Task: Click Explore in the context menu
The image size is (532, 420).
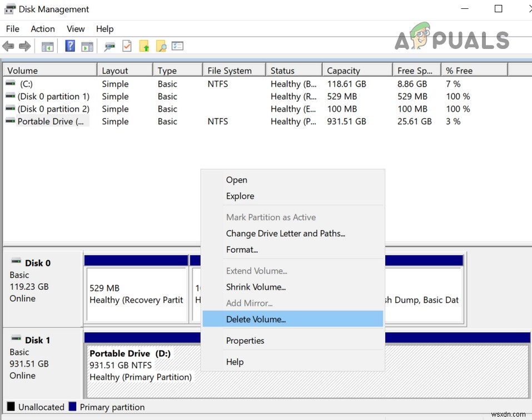Action: [x=240, y=196]
